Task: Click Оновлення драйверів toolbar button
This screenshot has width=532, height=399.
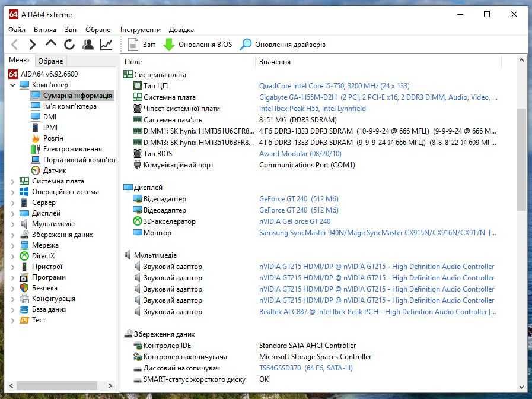Action: pos(283,45)
